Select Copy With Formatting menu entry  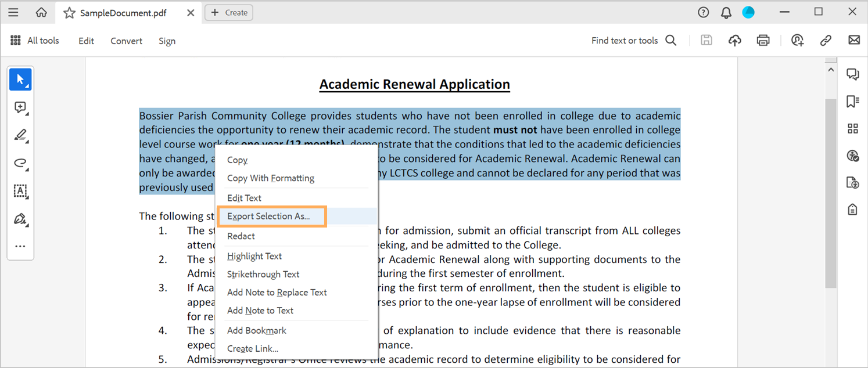(270, 178)
